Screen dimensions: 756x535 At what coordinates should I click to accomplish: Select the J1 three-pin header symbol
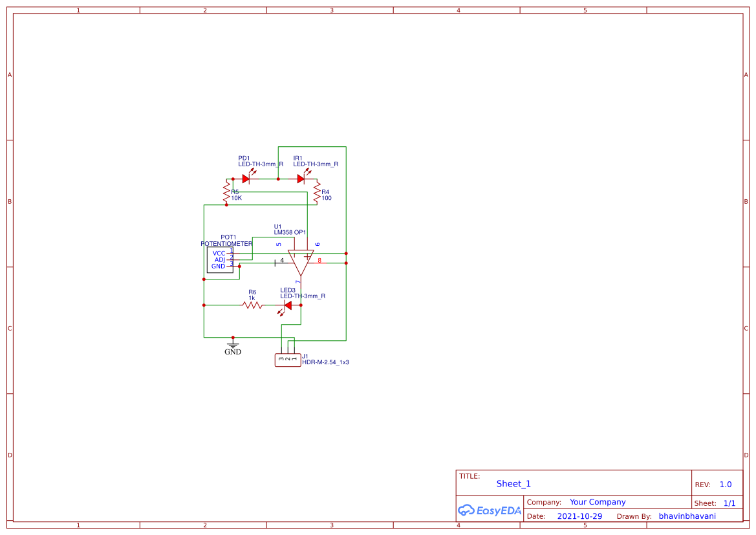pyautogui.click(x=288, y=360)
